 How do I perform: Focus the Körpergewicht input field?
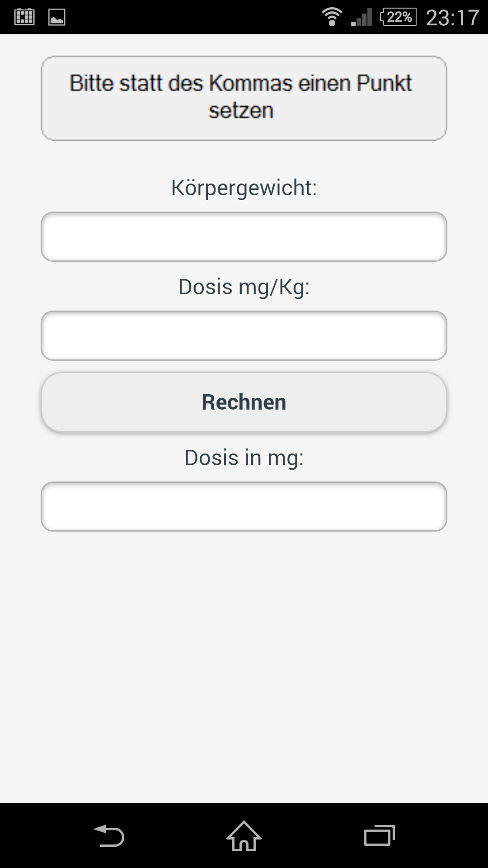click(244, 236)
